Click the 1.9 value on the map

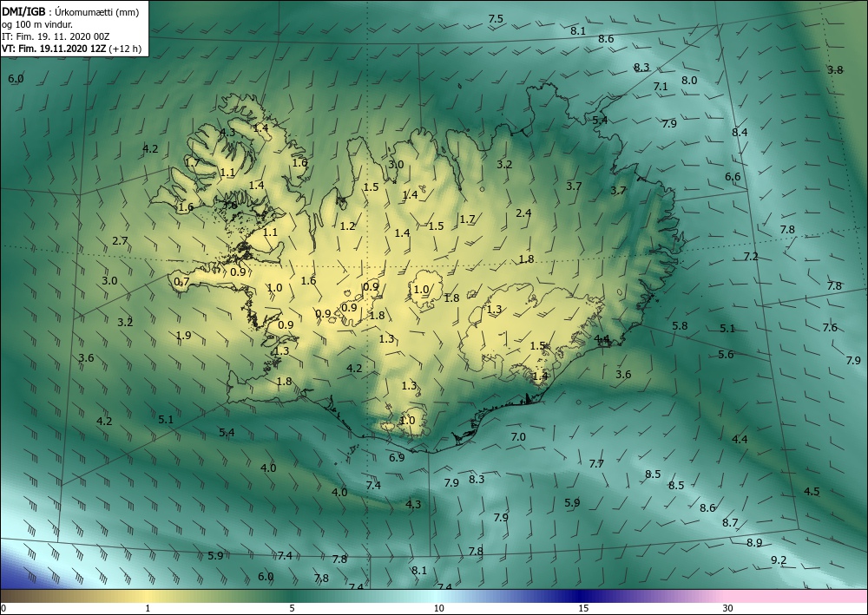click(183, 335)
